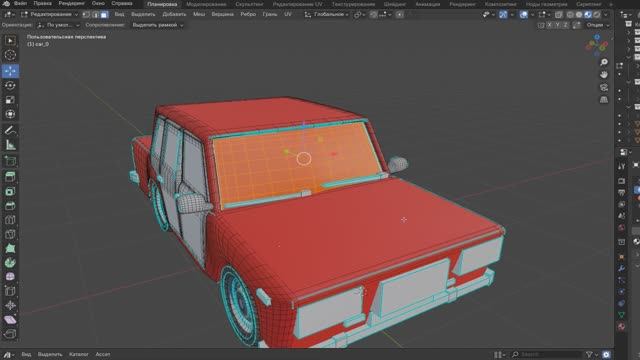The width and height of the screenshot is (640, 360).
Task: Enable edge select mode
Action: point(95,14)
